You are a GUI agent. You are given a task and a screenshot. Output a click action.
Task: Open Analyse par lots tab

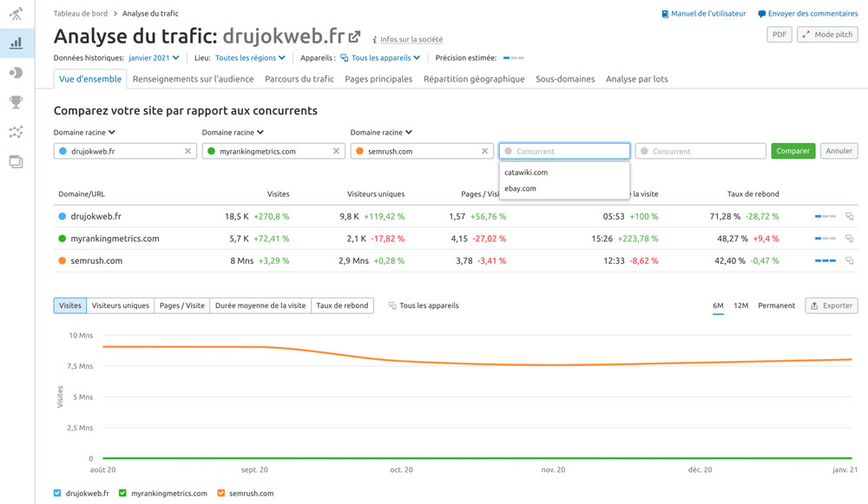636,79
